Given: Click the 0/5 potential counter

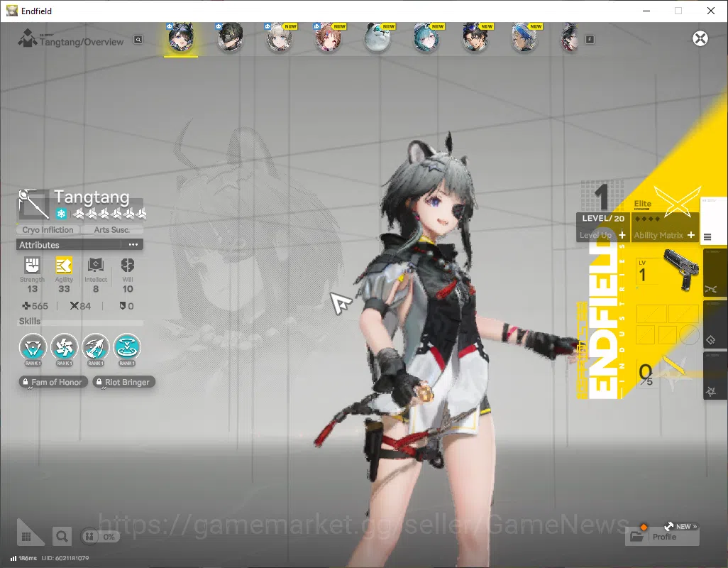Looking at the screenshot, I should tap(646, 374).
